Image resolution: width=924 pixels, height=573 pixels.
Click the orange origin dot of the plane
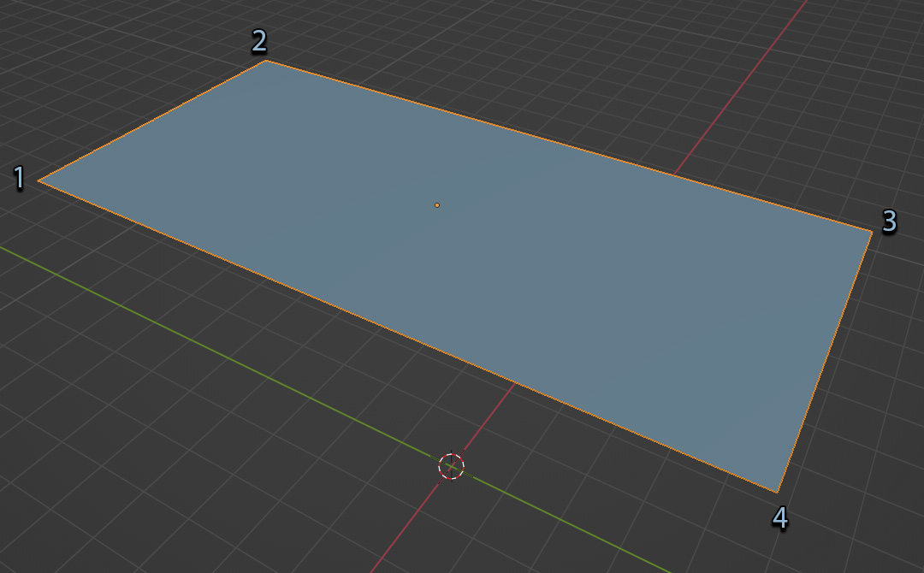436,205
